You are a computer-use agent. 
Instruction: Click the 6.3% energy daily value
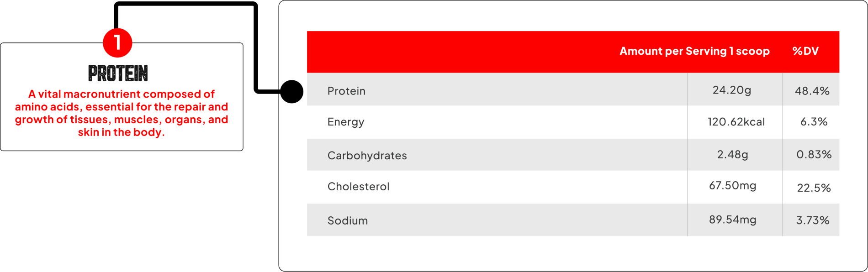point(814,122)
